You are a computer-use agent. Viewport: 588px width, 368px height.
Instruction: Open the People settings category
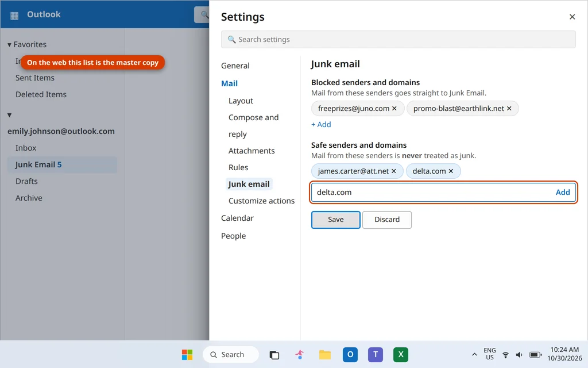(233, 236)
